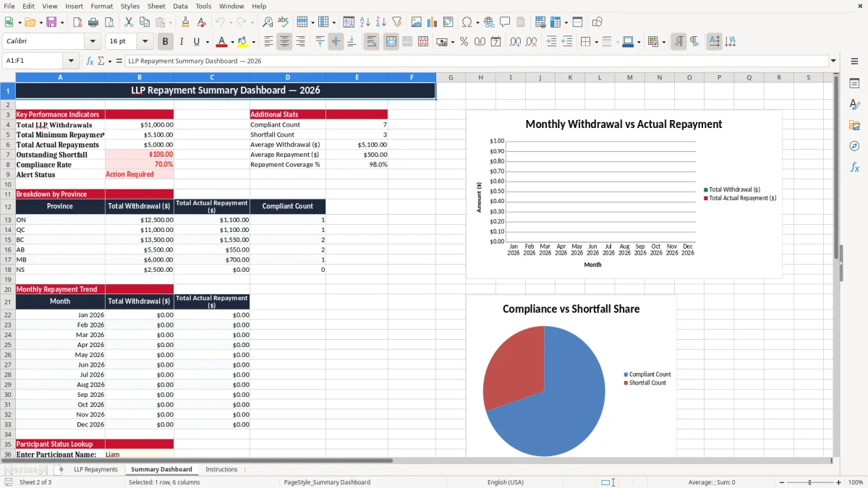Image resolution: width=868 pixels, height=488 pixels.
Task: Expand the formula bar
Action: coord(833,61)
